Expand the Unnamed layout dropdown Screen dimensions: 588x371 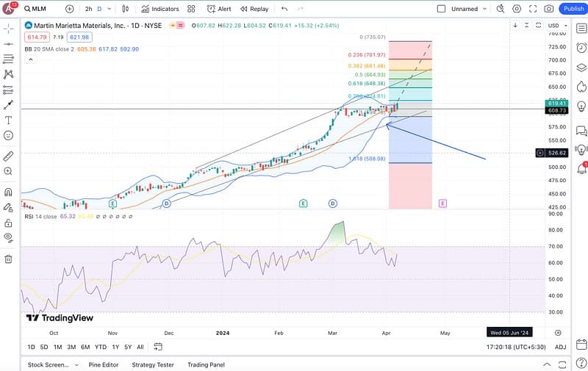[x=488, y=9]
